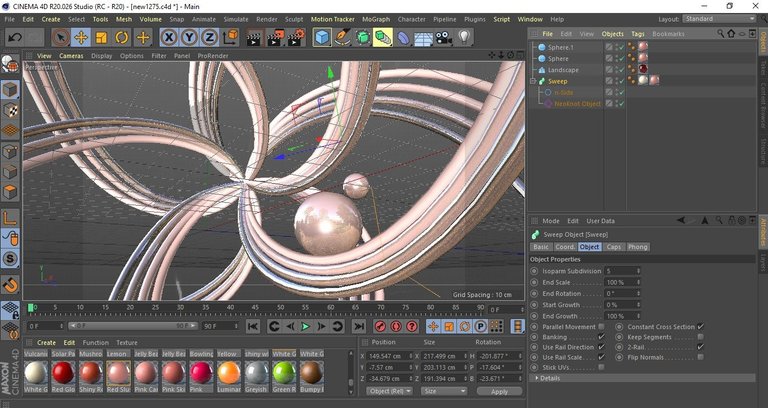The width and height of the screenshot is (768, 408).
Task: Open the Camera object icon
Action: pyautogui.click(x=444, y=37)
